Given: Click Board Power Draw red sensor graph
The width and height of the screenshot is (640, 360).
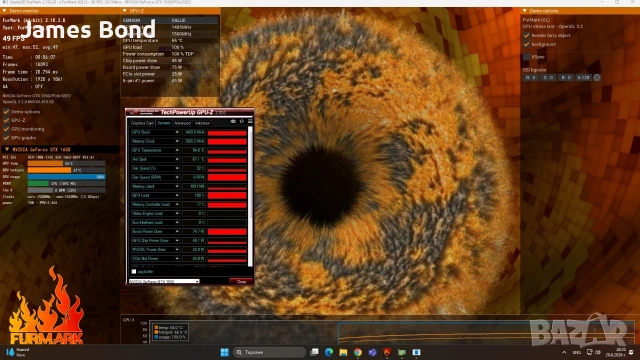Looking at the screenshot, I should (227, 231).
